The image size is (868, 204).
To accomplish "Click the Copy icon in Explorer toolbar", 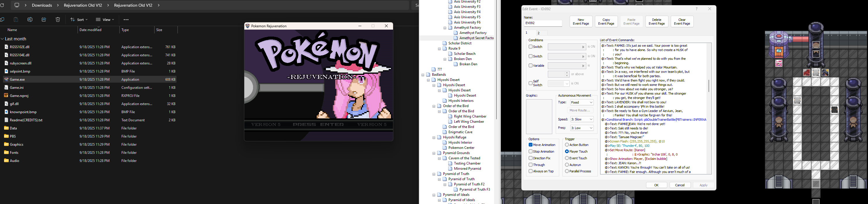I will [x=2, y=19].
